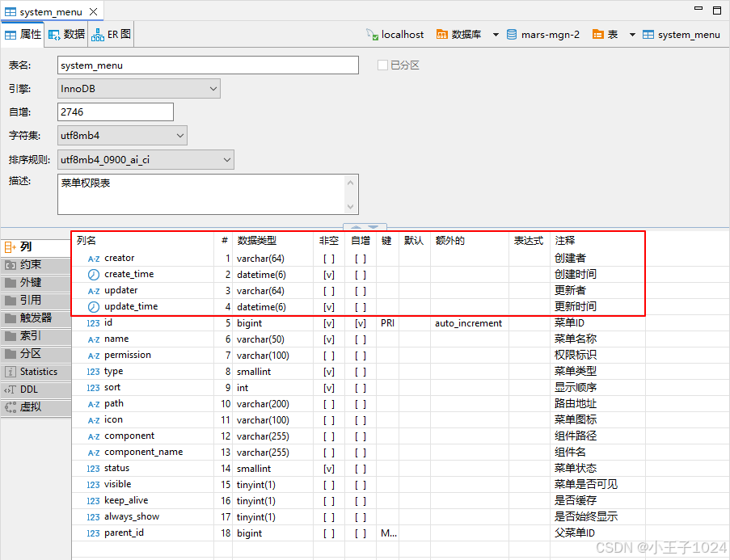Select the 索引 side tab

(36, 336)
